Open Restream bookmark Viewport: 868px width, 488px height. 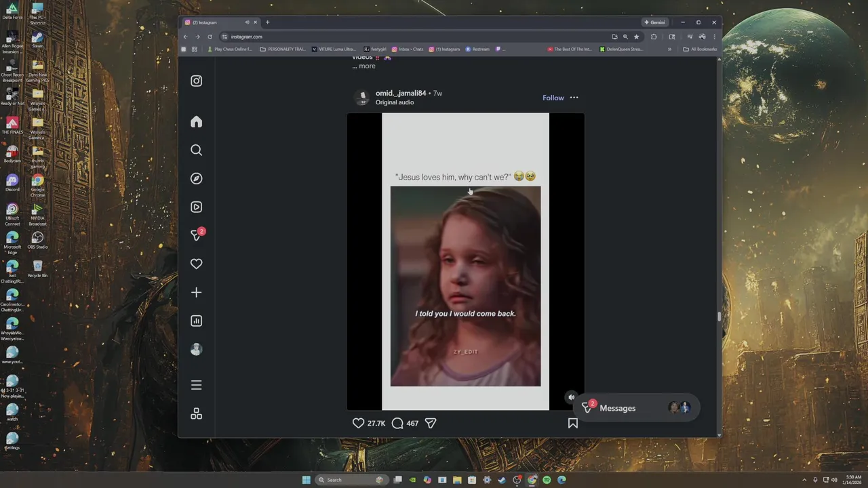(477, 49)
